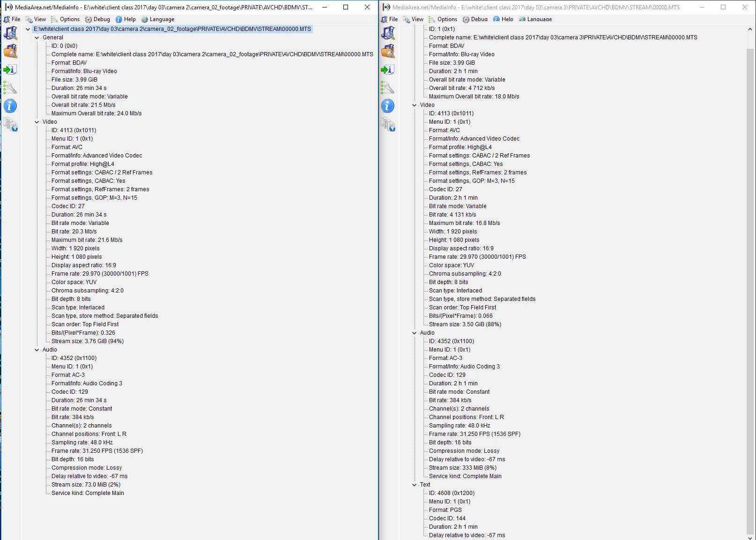This screenshot has height=540, width=756.
Task: Select 'Stream size: 3.50 GiB (88%)' row
Action: click(x=465, y=324)
